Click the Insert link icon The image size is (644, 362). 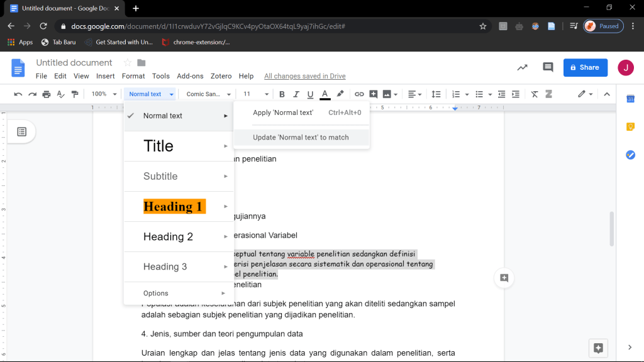click(x=359, y=94)
